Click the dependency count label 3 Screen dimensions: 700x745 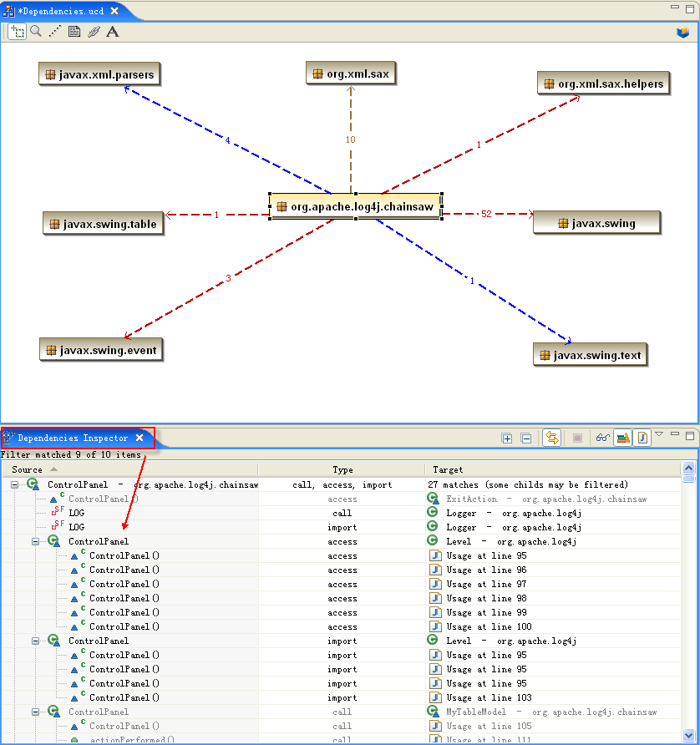(x=229, y=278)
